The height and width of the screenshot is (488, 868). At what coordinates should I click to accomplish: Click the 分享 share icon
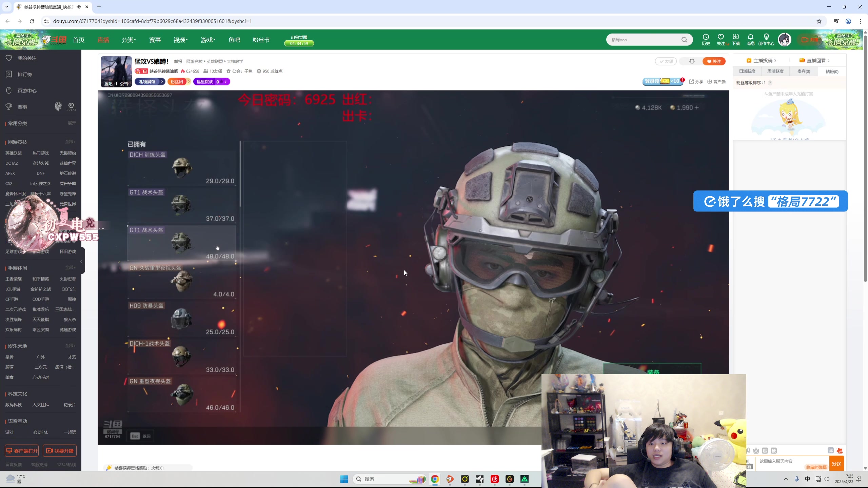pos(696,82)
